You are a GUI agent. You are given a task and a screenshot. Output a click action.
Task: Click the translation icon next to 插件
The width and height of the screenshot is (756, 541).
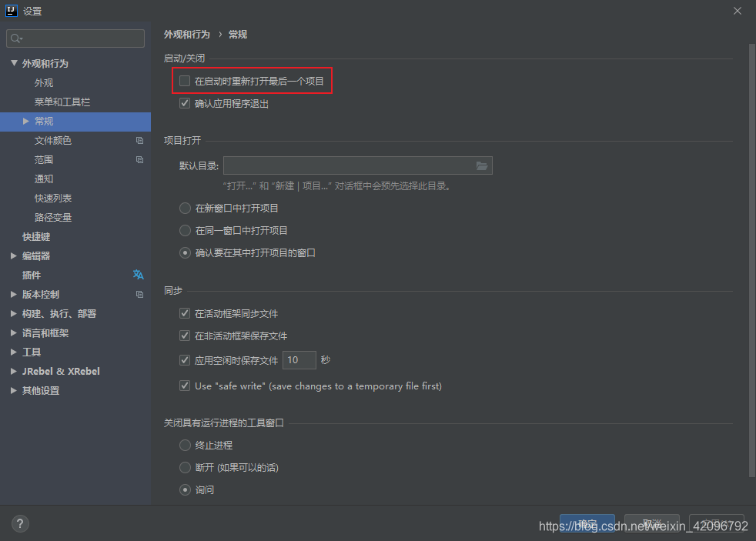tap(139, 275)
